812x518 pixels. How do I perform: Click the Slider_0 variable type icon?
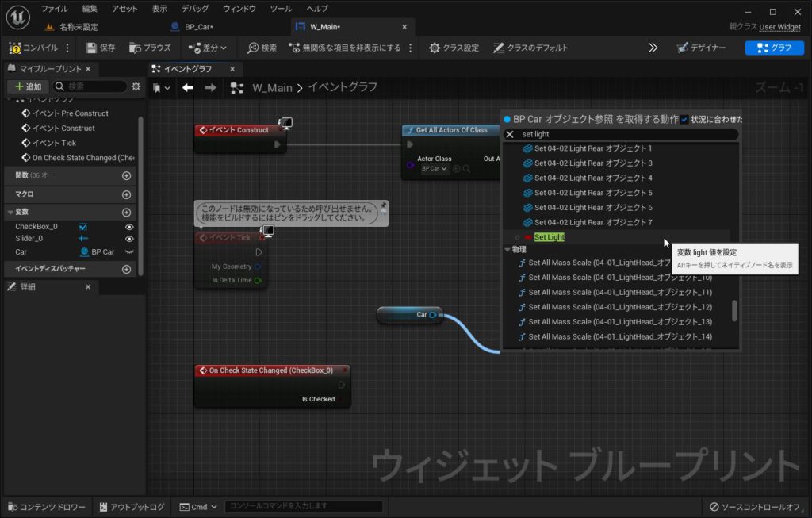(82, 239)
